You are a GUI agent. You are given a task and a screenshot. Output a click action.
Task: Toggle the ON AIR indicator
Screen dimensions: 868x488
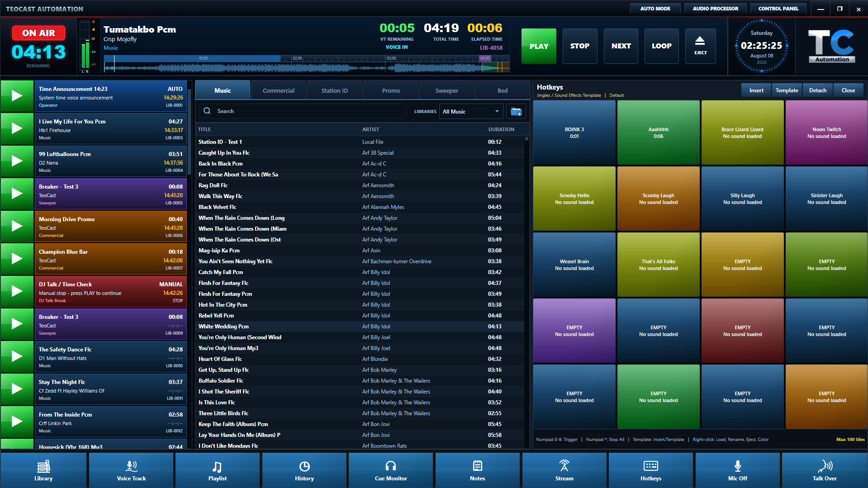click(38, 33)
